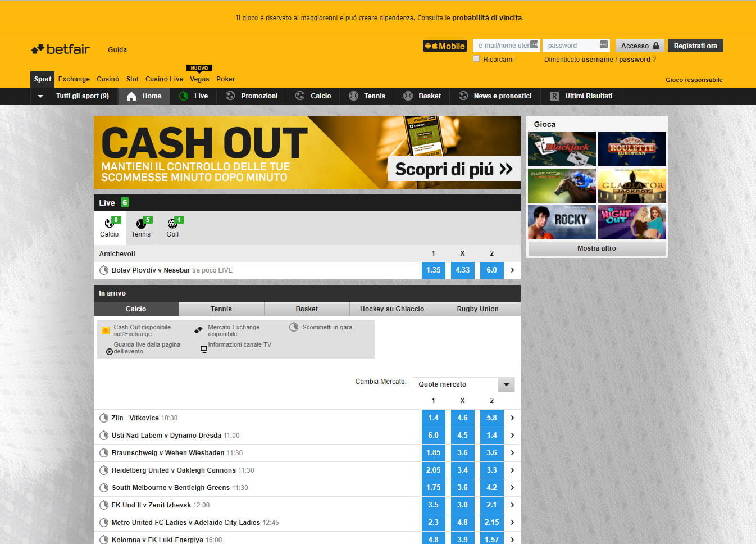Viewport: 756px width, 544px height.
Task: Click clock icon beside Zlin - Vitkovice
Action: pyautogui.click(x=104, y=418)
